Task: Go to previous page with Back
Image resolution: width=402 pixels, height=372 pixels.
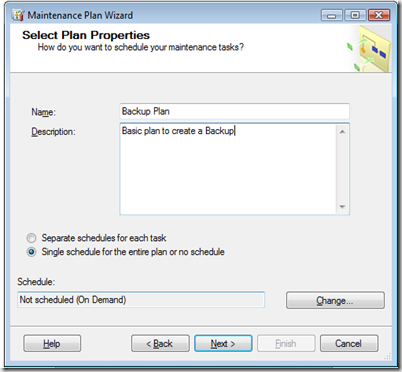Action: (x=160, y=343)
